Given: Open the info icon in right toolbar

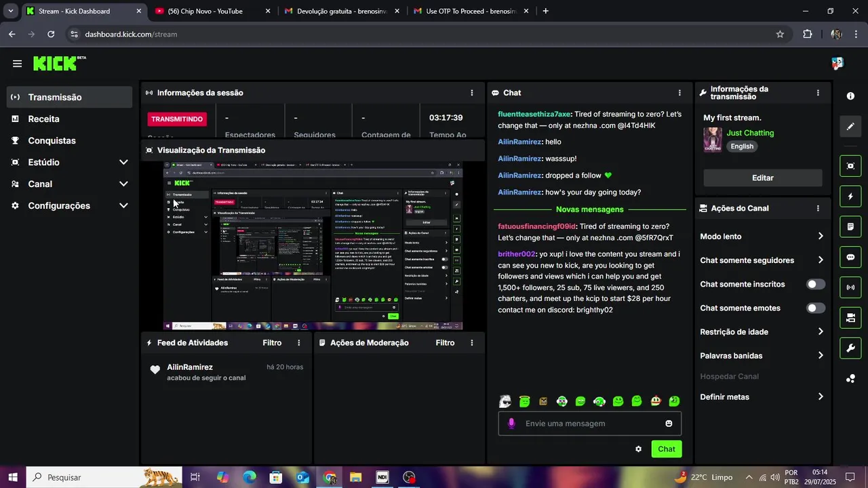Looking at the screenshot, I should click(850, 96).
